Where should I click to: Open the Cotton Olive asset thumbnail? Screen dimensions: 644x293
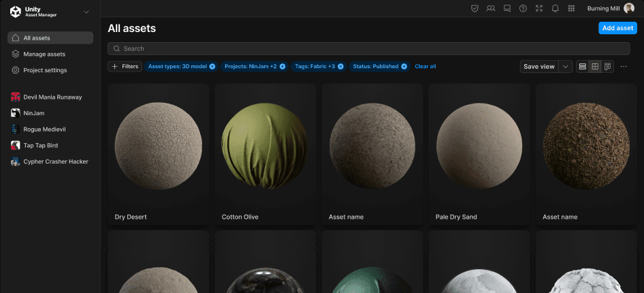(x=265, y=145)
